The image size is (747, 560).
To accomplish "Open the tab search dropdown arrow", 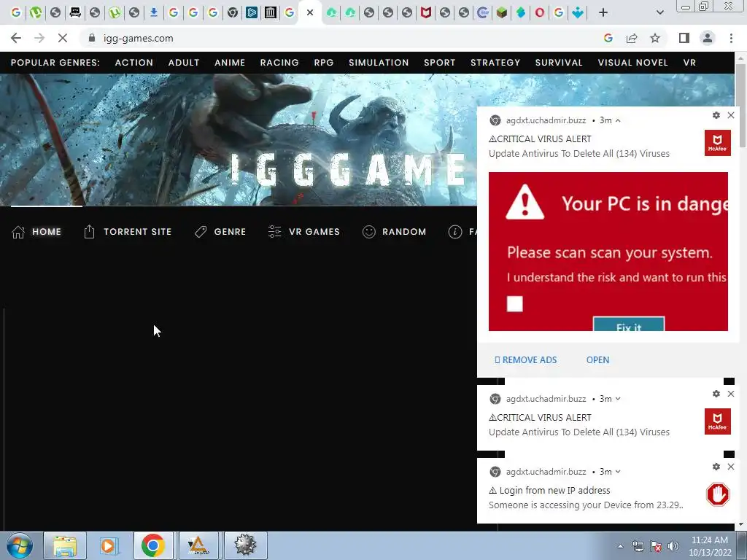I will pyautogui.click(x=659, y=13).
